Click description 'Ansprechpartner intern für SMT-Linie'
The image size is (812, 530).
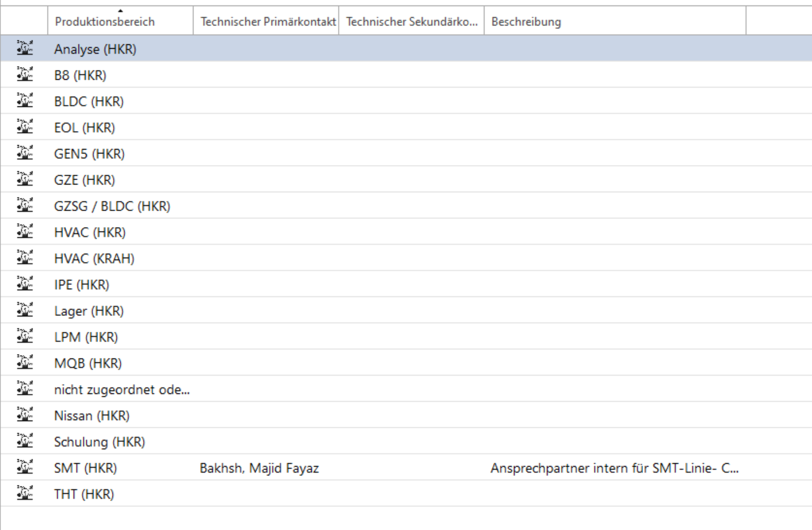[615, 468]
